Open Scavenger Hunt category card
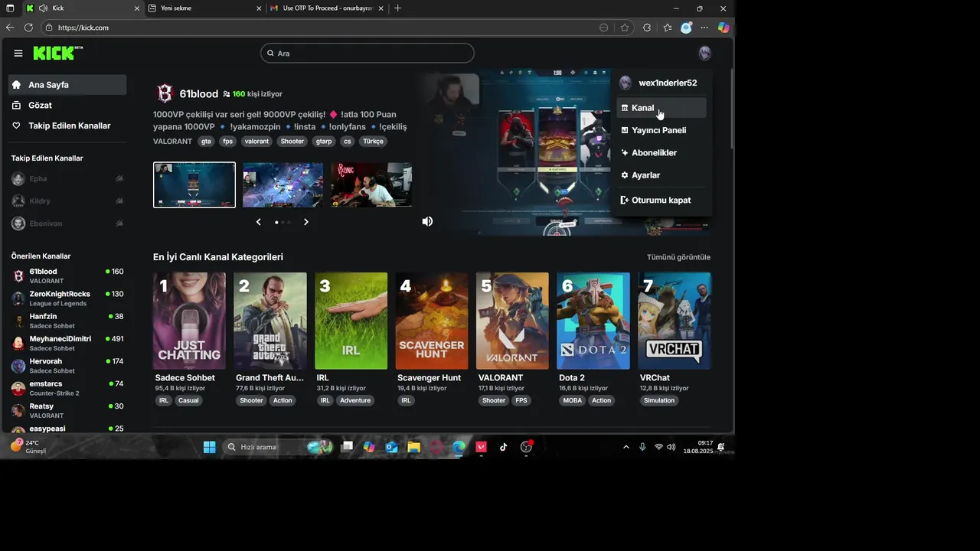 [x=432, y=321]
